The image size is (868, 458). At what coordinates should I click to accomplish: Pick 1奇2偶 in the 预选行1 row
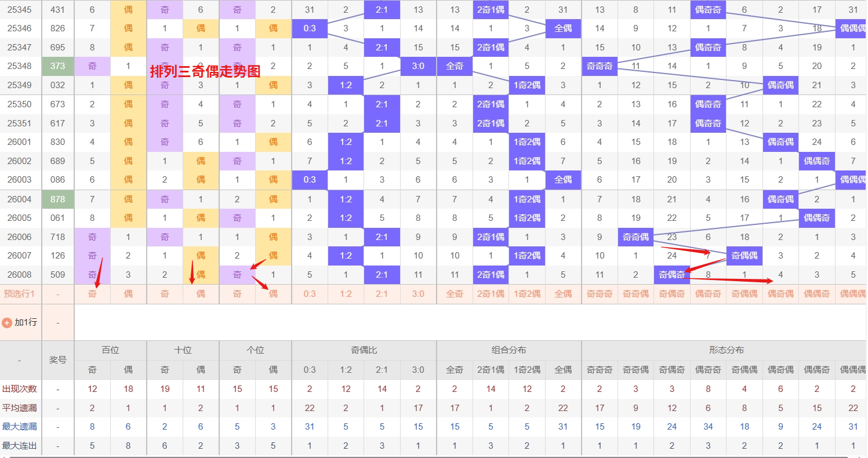526,294
